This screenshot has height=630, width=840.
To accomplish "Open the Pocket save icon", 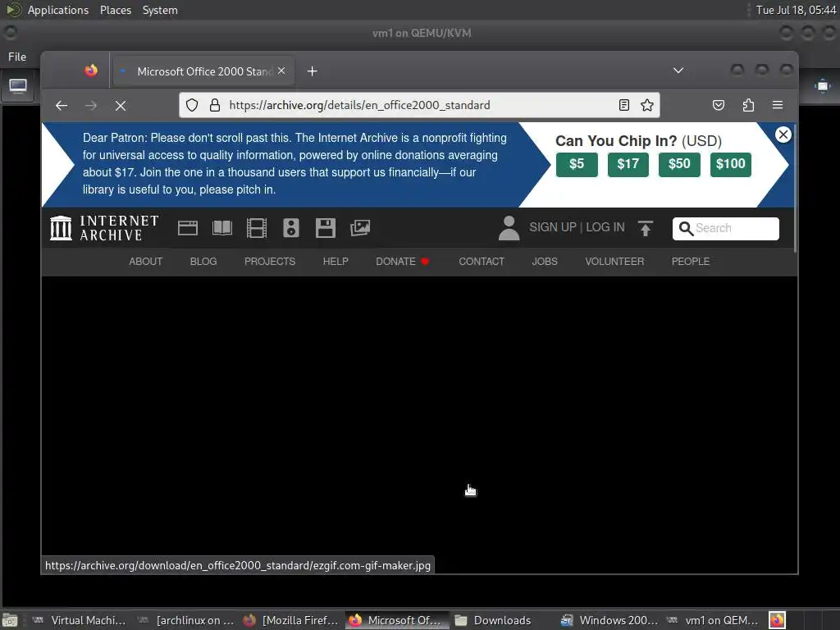I will (719, 105).
